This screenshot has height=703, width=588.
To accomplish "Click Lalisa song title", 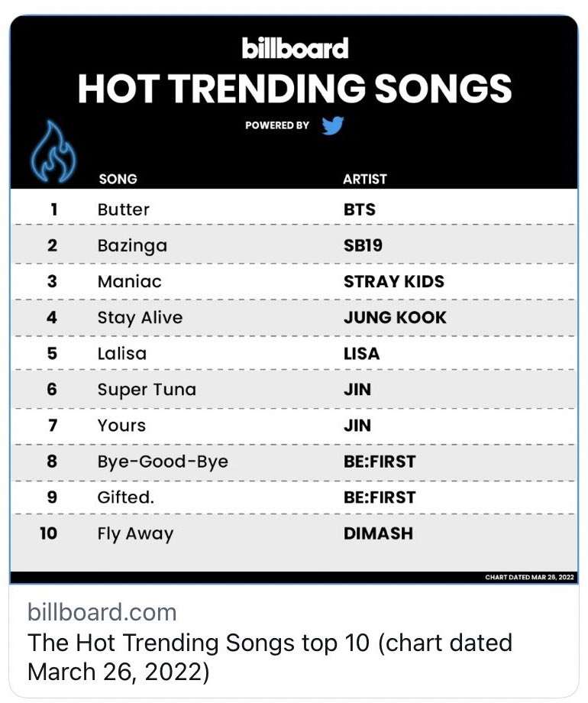I will tap(122, 353).
